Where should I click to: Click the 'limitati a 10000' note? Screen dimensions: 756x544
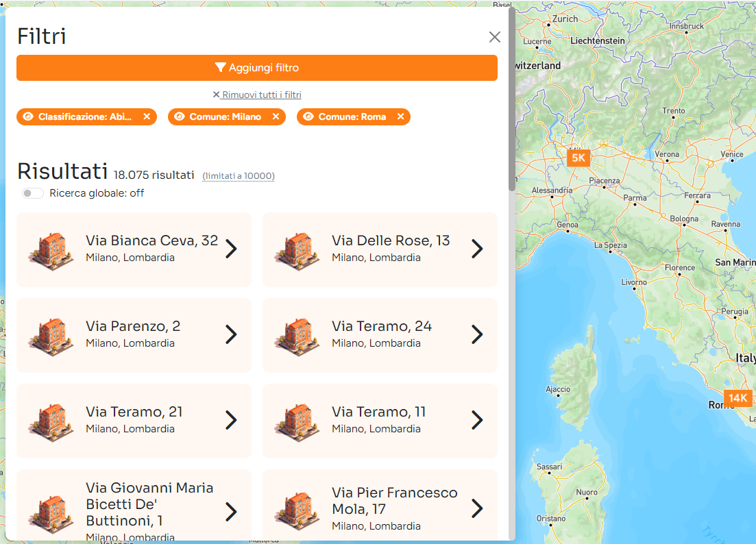click(x=239, y=176)
